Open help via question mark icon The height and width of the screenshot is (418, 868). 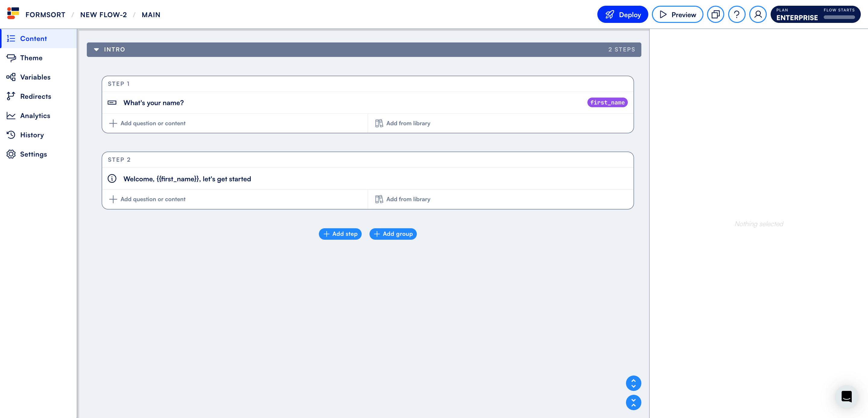[x=737, y=14]
